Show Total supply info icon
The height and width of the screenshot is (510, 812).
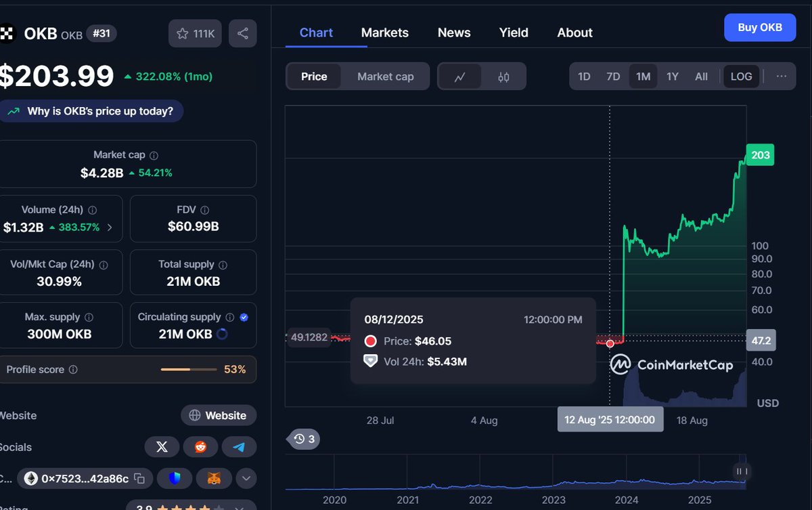click(x=223, y=265)
